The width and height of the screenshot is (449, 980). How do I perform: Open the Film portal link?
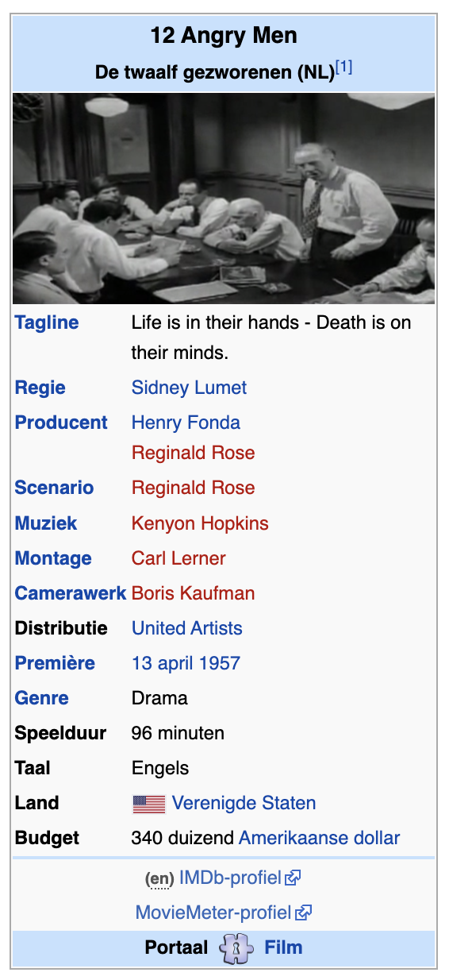[283, 948]
